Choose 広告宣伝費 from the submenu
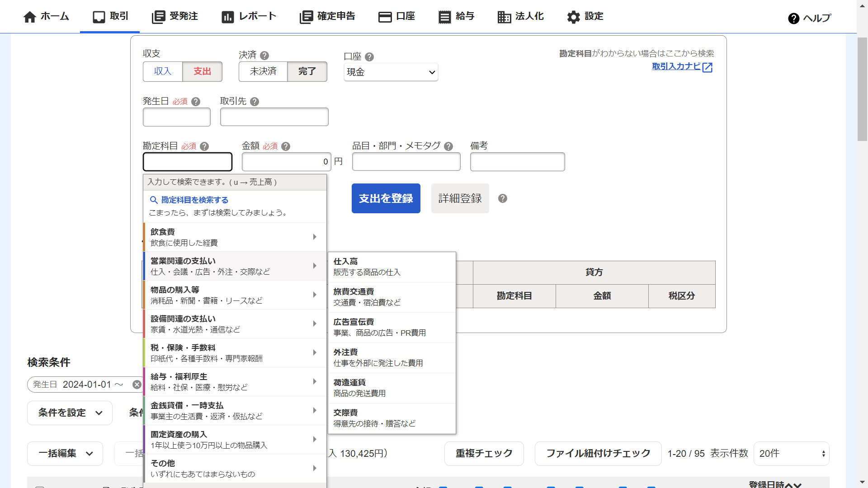 click(x=392, y=328)
